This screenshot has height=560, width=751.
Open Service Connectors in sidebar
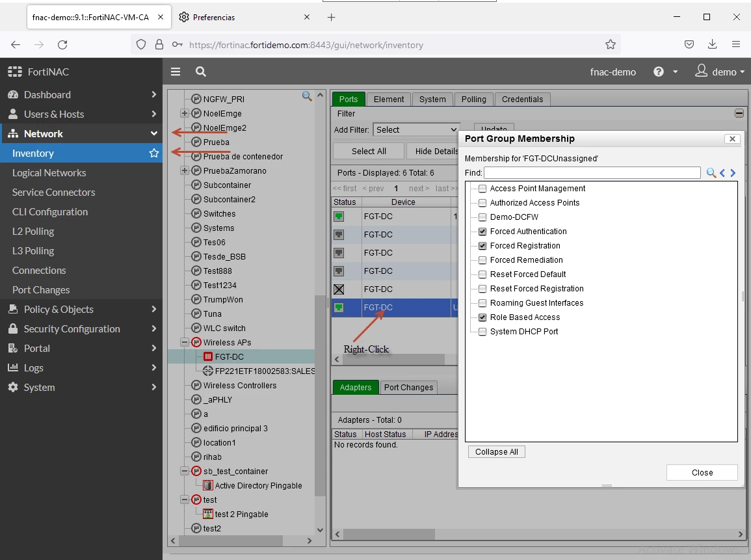point(53,192)
